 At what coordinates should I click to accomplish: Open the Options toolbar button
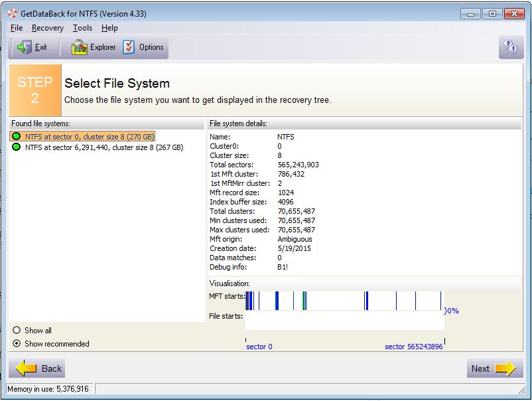[x=143, y=47]
